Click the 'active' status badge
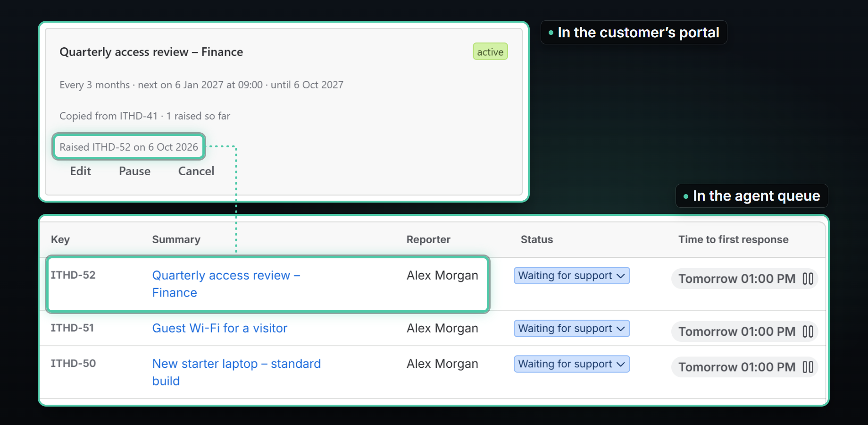The image size is (868, 425). pos(490,52)
